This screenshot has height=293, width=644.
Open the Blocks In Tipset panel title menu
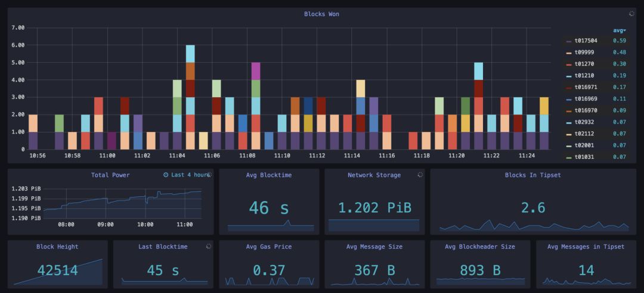tap(532, 175)
